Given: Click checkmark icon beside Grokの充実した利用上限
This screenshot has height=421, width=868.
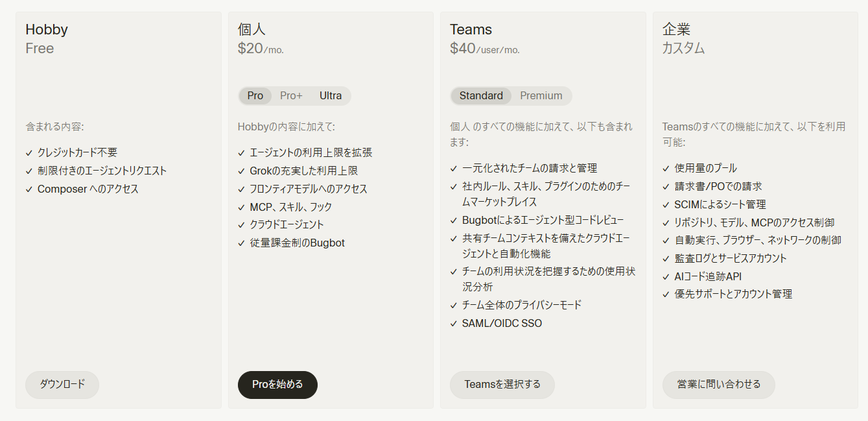Looking at the screenshot, I should coord(242,171).
